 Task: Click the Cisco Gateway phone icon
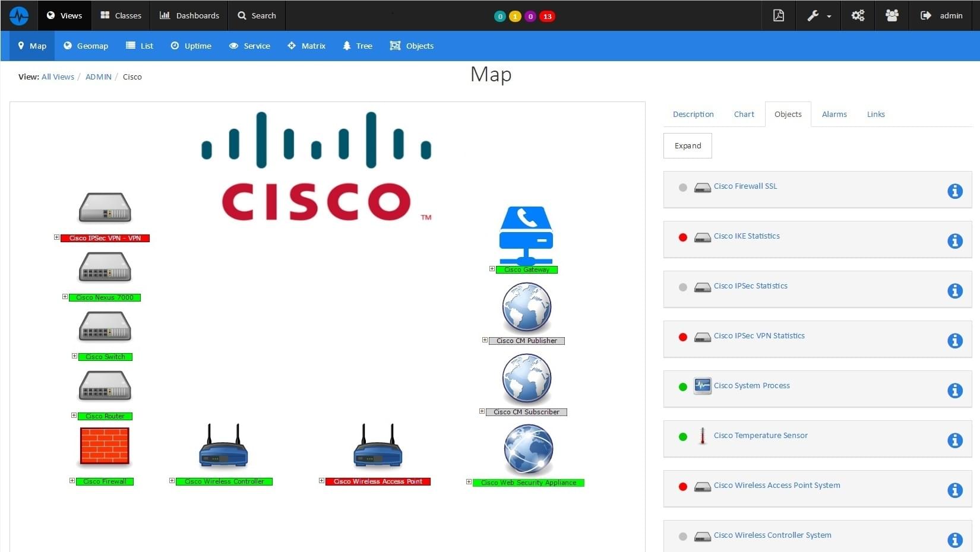coord(526,235)
